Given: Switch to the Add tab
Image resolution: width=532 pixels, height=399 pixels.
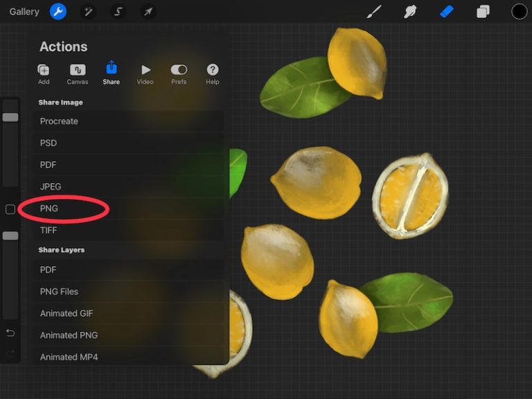Looking at the screenshot, I should point(44,74).
